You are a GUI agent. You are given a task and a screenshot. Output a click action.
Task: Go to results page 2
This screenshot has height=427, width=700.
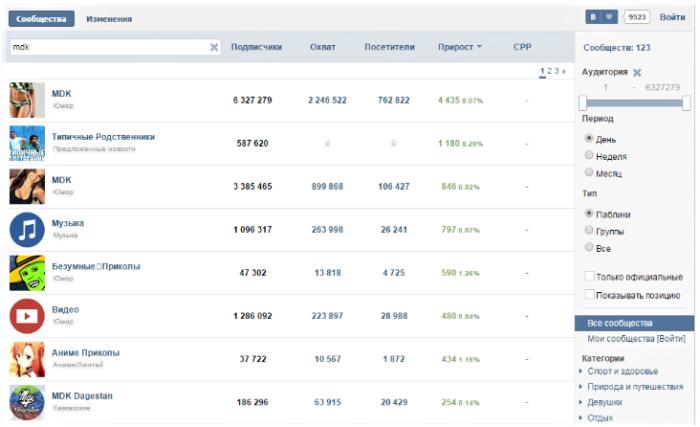[550, 71]
